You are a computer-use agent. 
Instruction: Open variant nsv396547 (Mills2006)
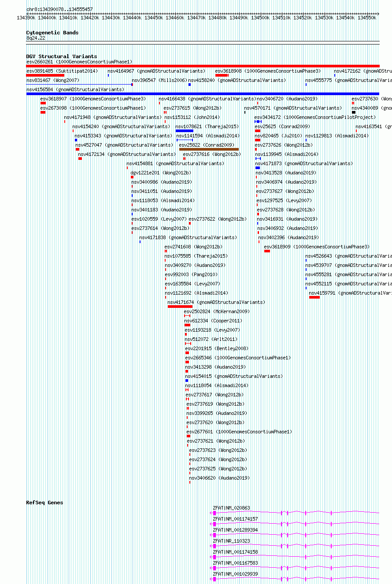(x=159, y=80)
